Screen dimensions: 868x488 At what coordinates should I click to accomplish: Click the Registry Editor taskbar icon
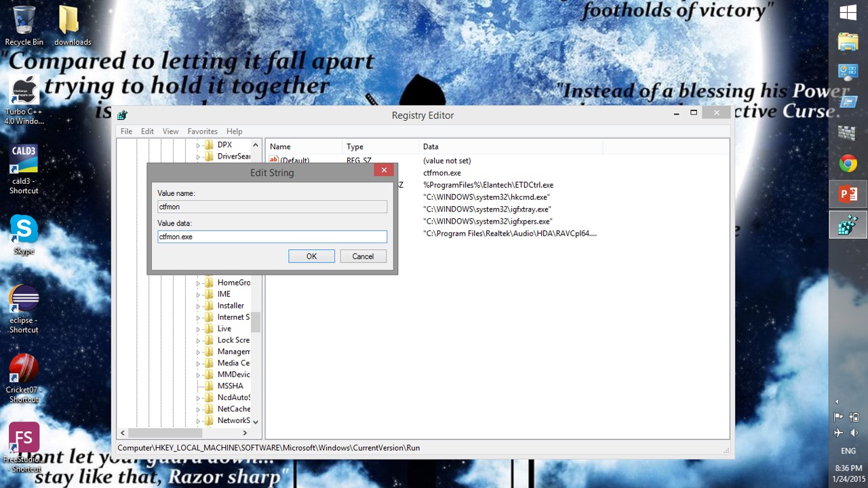[x=848, y=225]
